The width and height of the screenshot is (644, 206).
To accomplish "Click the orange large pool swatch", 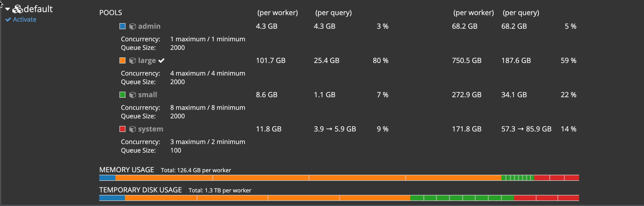I will 122,60.
